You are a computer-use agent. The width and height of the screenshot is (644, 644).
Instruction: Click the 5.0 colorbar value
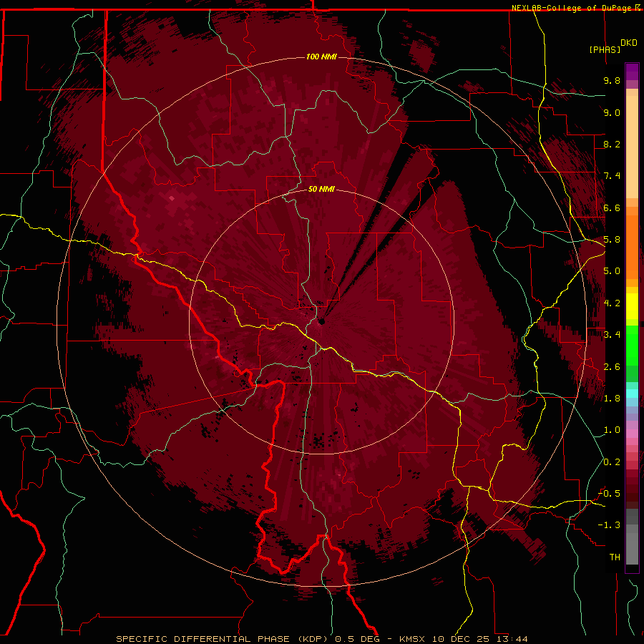point(612,271)
